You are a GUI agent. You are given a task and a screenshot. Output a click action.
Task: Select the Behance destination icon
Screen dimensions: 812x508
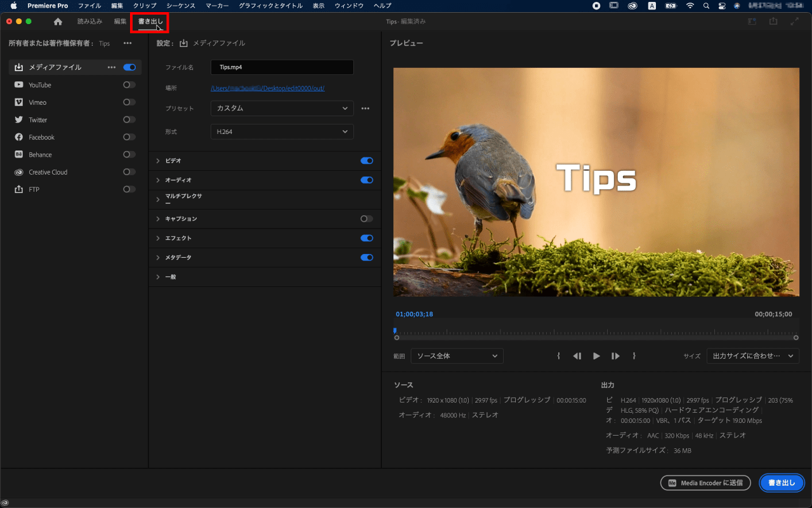pos(18,155)
